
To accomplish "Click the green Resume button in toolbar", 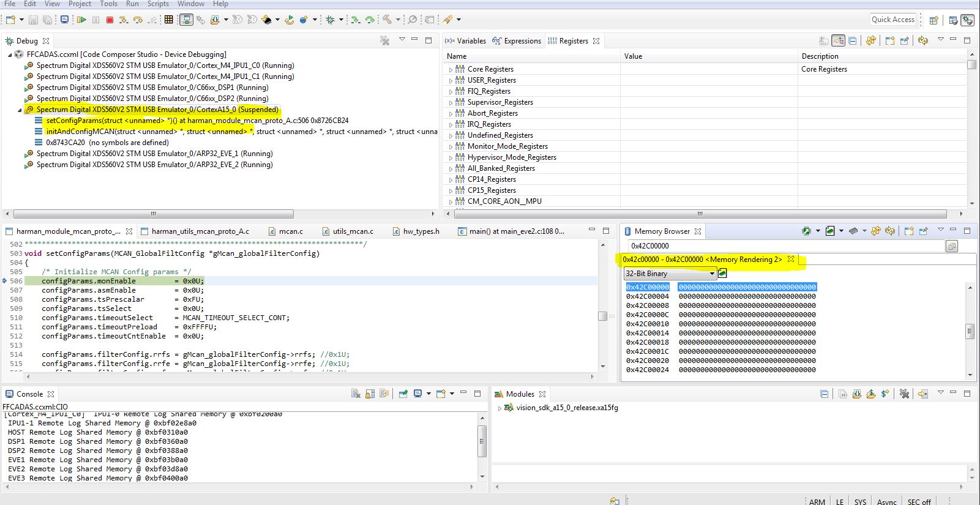I will coord(81,20).
